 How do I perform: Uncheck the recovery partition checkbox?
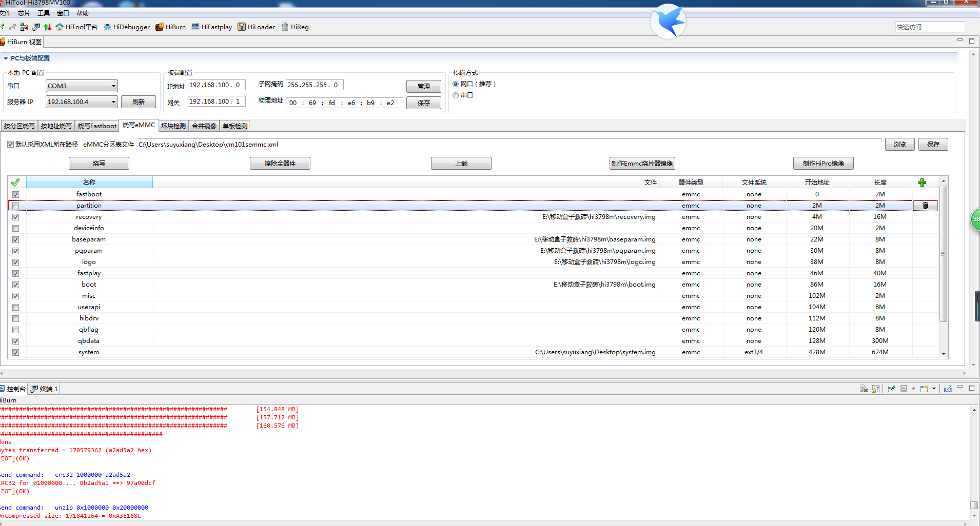(x=15, y=217)
